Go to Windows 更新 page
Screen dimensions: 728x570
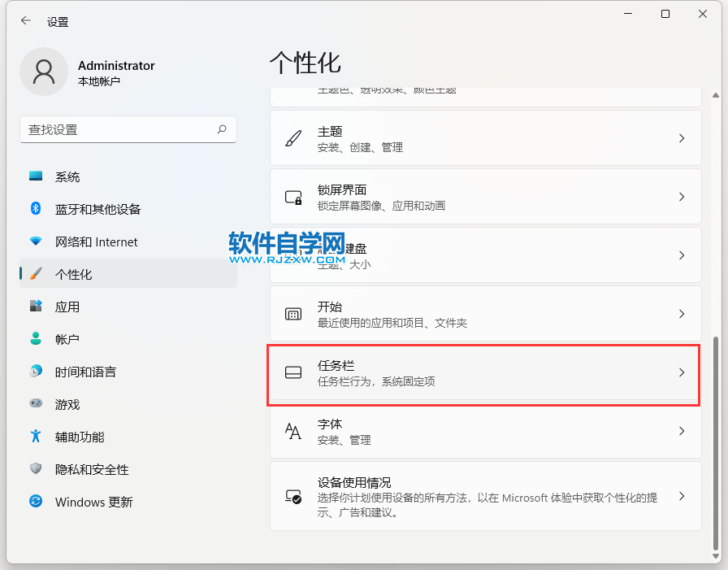(x=128, y=502)
